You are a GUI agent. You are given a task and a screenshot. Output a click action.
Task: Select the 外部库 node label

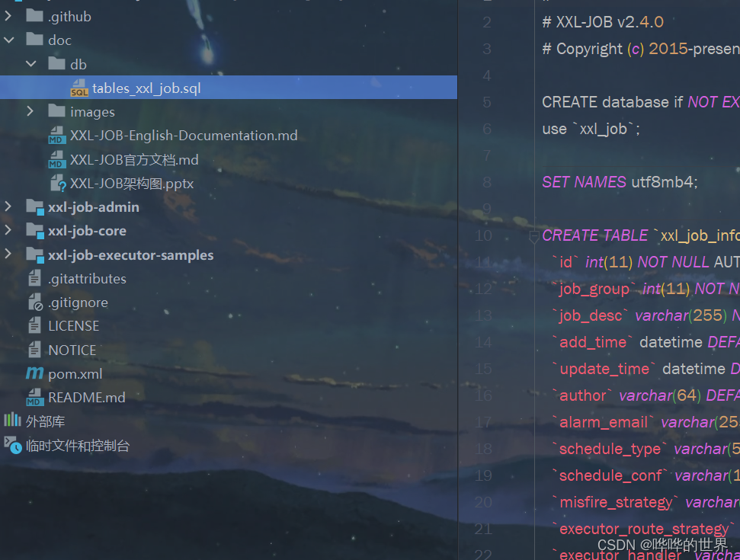(45, 421)
